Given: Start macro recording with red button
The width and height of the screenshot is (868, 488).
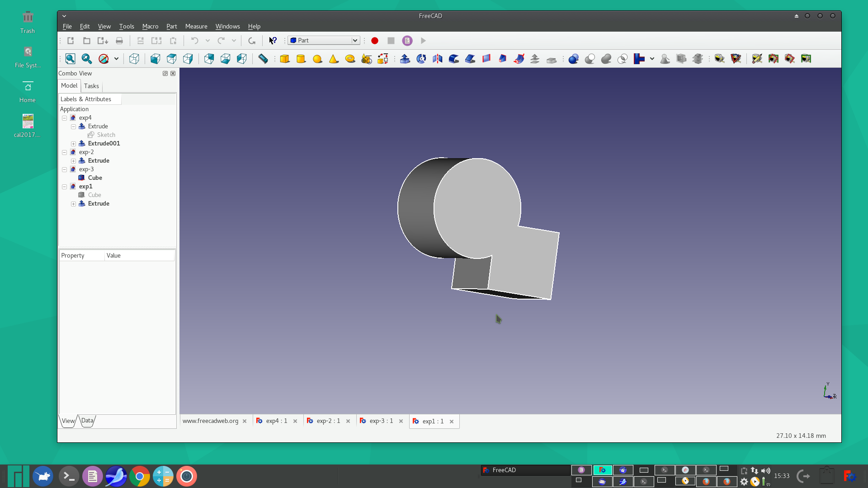Looking at the screenshot, I should (375, 41).
